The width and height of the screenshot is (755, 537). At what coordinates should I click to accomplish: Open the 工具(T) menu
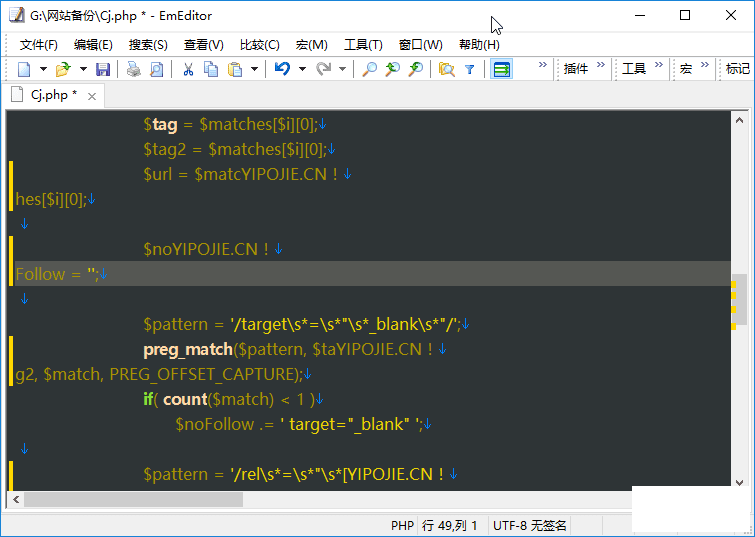click(363, 45)
